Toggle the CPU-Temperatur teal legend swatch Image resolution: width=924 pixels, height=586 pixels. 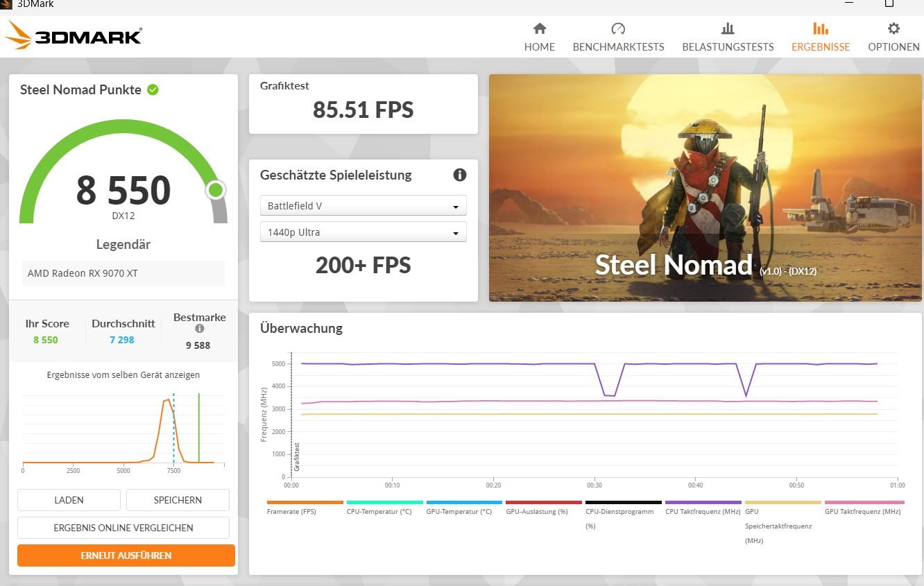[x=385, y=502]
